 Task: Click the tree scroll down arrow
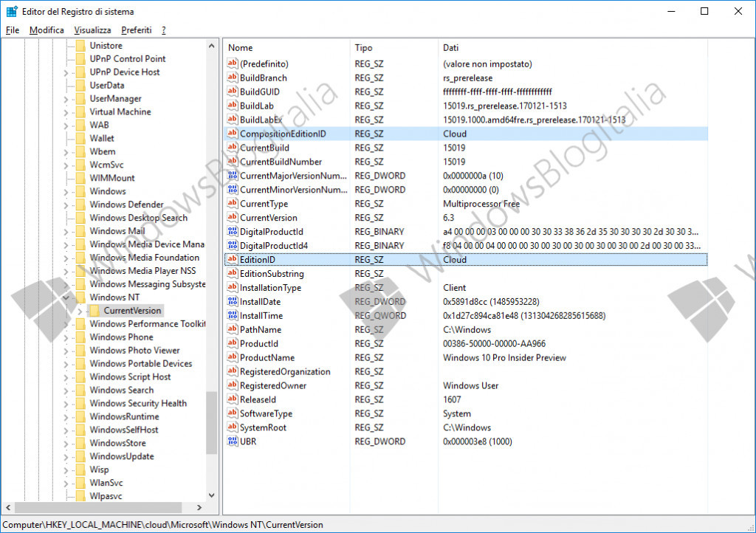tap(212, 495)
